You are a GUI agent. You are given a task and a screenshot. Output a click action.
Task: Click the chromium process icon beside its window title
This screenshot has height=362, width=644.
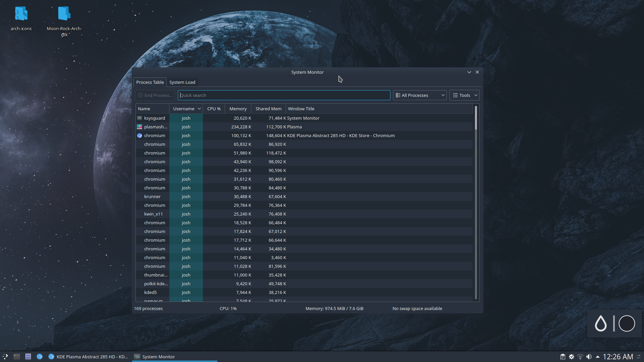click(x=139, y=135)
